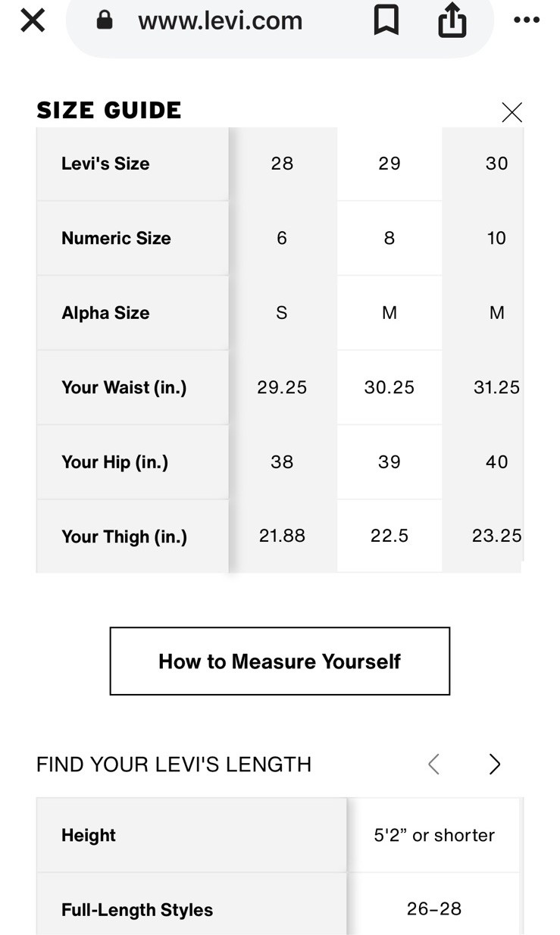Click the How to Measure Yourself button
Viewport: 560px width, 935px height.
coord(280,661)
